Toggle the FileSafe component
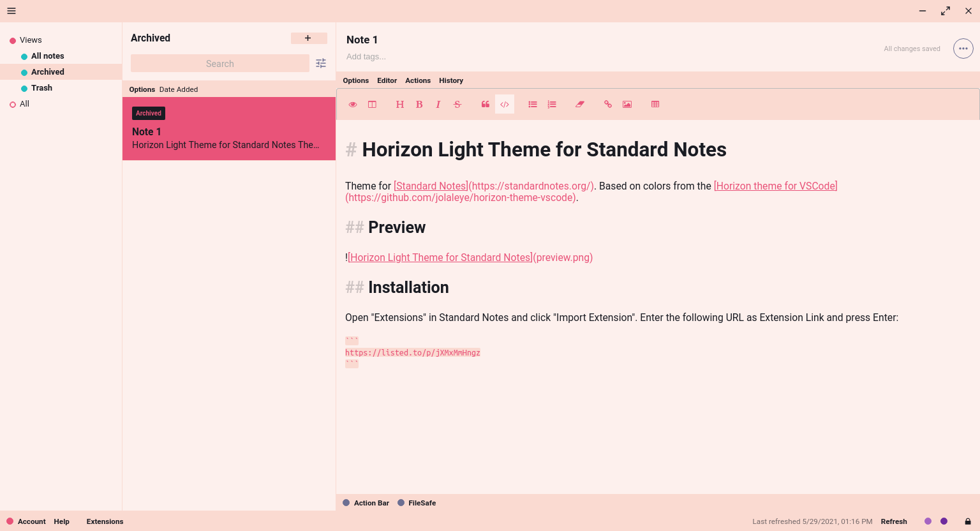Screen dimensions: 980x531 417,503
